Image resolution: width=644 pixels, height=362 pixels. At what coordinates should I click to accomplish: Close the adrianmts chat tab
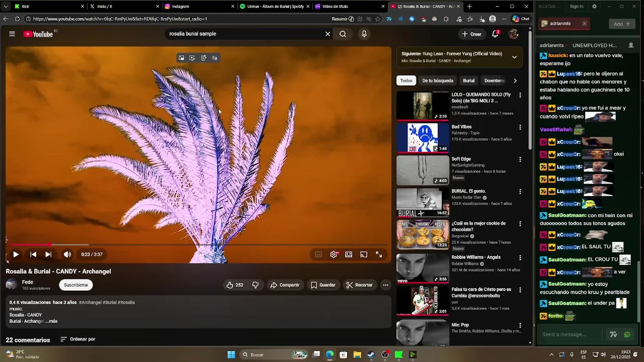[584, 24]
